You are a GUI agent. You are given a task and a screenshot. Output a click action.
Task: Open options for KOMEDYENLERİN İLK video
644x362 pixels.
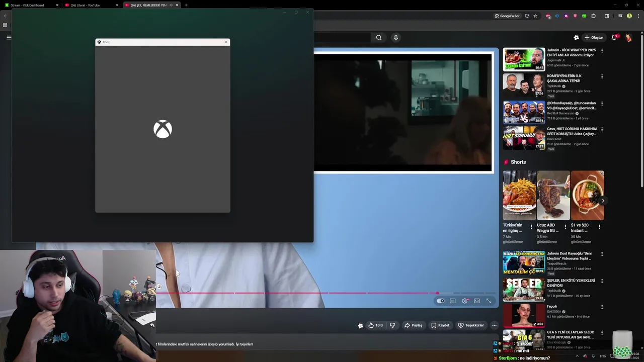[602, 76]
